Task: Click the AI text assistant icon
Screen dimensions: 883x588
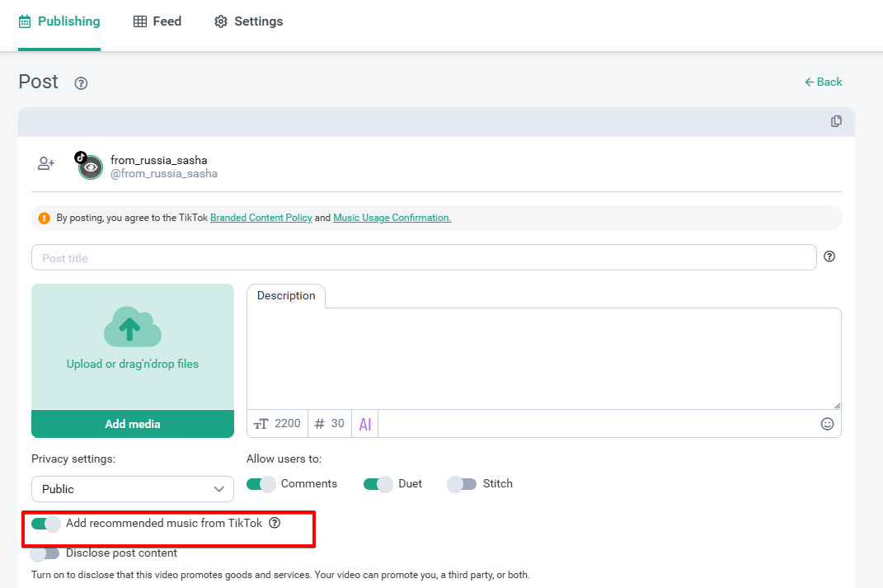Action: (x=365, y=424)
